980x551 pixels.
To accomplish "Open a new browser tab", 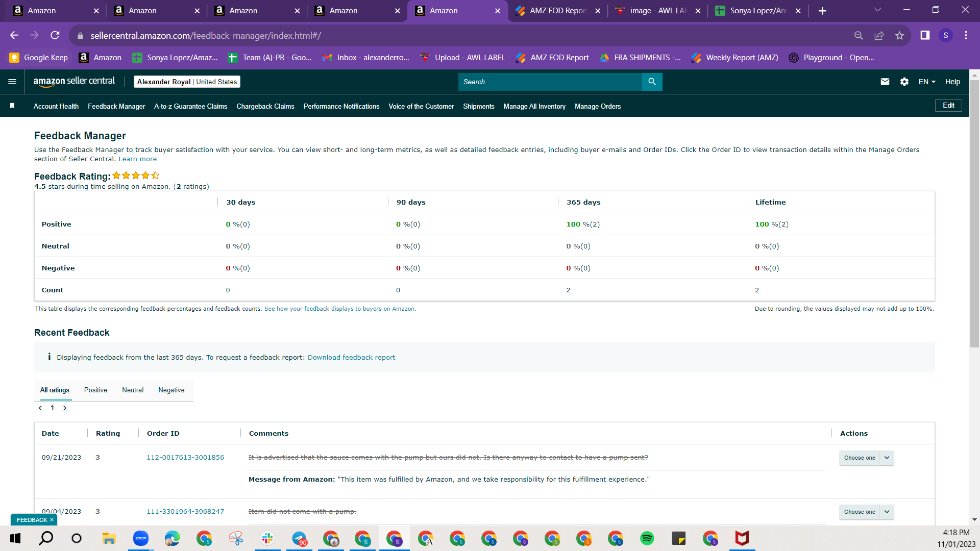I will (822, 11).
